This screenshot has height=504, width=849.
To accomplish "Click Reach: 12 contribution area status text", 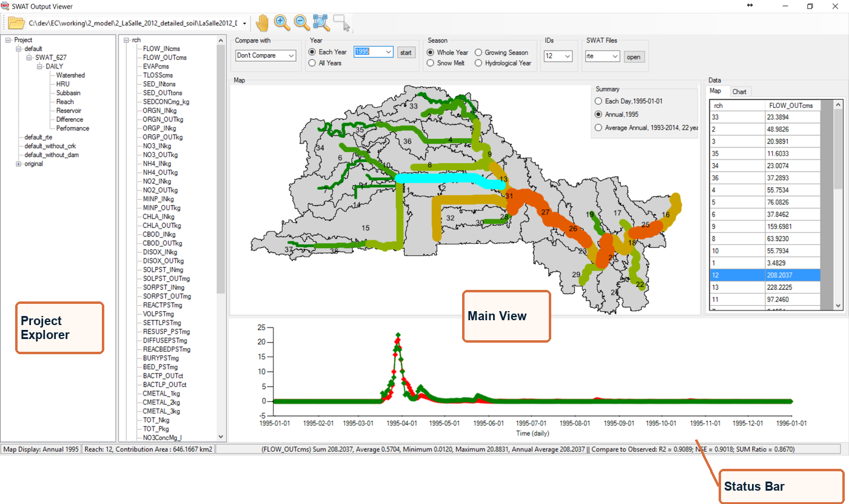I will pos(148,449).
